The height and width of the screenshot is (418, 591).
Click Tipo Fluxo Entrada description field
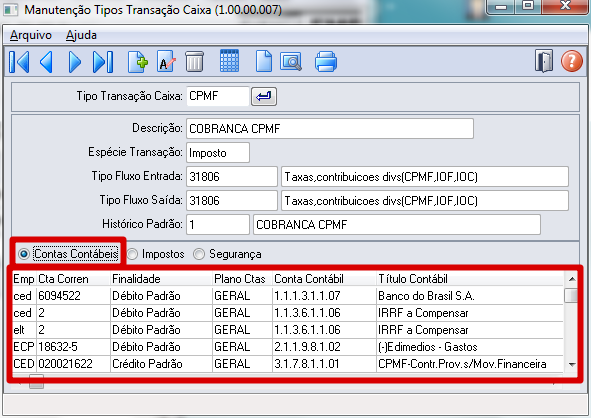tap(425, 177)
